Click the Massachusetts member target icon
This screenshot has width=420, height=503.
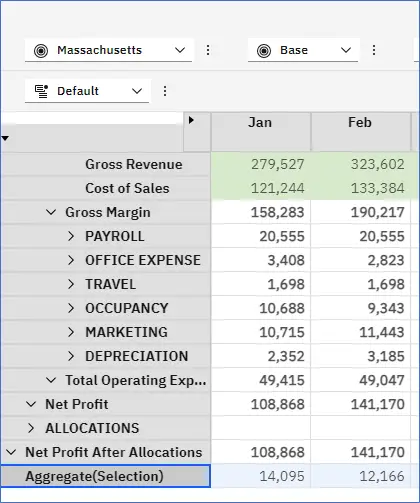pyautogui.click(x=41, y=51)
